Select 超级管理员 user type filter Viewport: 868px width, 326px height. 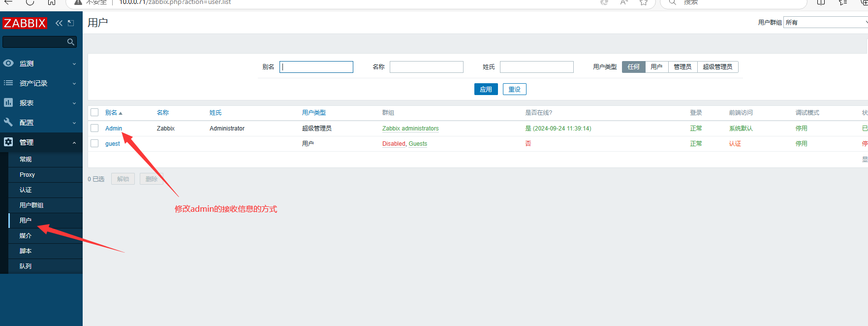717,67
